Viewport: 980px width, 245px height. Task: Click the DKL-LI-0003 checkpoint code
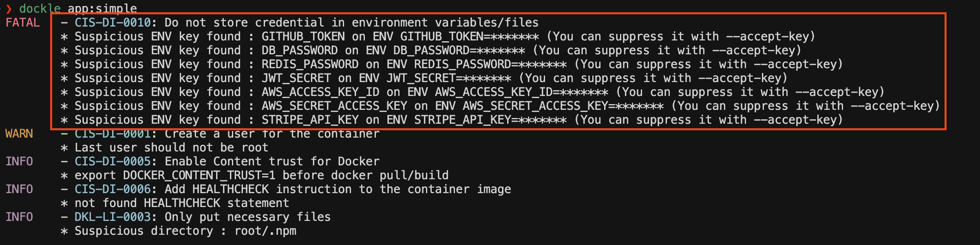113,217
